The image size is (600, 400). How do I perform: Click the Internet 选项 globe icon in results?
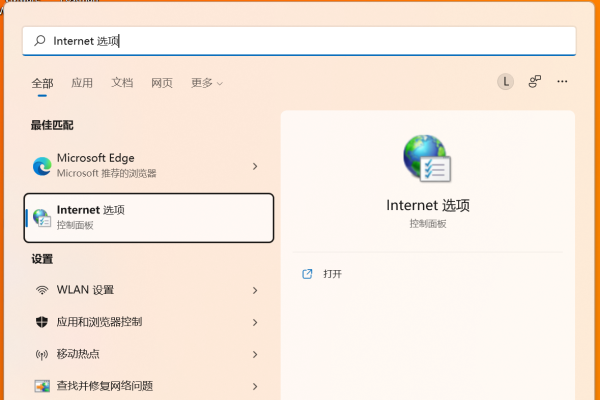[x=42, y=218]
